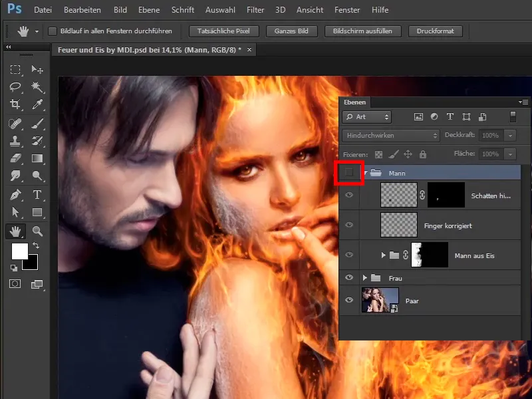Select the Move tool
Screen dimensions: 532x399
[37, 70]
